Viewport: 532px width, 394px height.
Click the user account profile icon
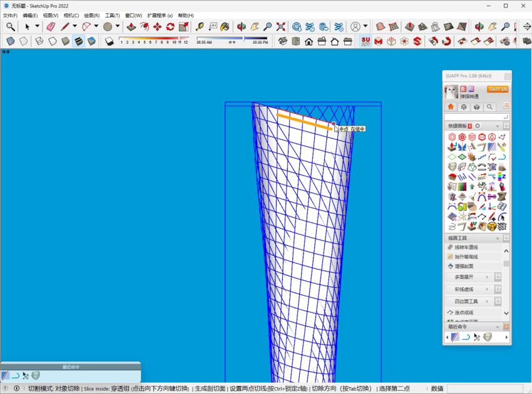click(x=356, y=26)
